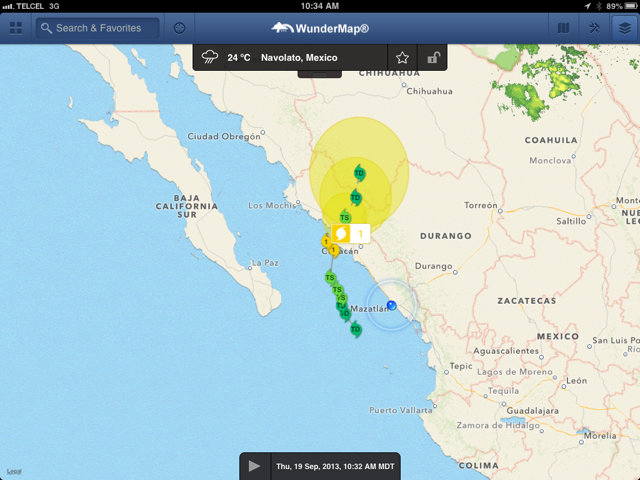Viewport: 640px width, 480px height.
Task: Expand the weather bar pull handle
Action: 320,72
